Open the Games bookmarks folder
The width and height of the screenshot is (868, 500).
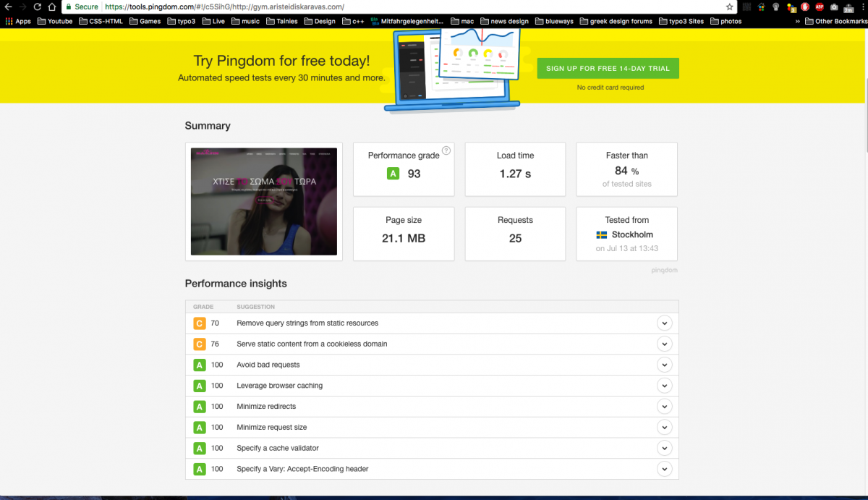pos(145,21)
